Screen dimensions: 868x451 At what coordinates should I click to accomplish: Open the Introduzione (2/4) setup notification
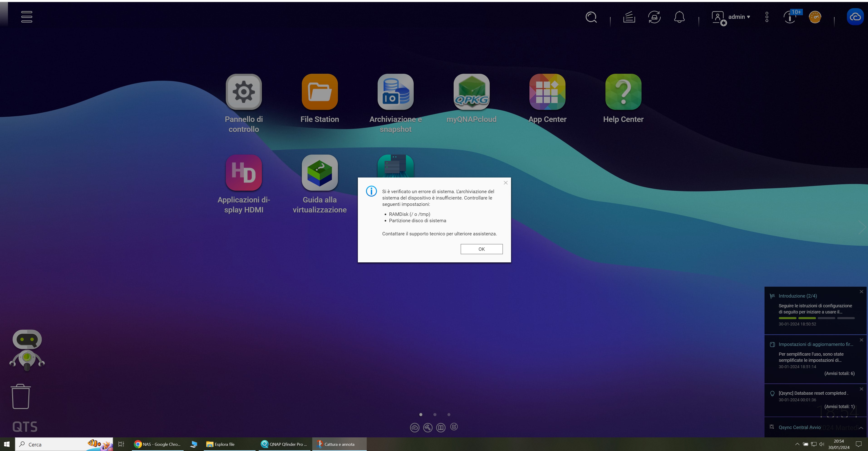pyautogui.click(x=798, y=296)
